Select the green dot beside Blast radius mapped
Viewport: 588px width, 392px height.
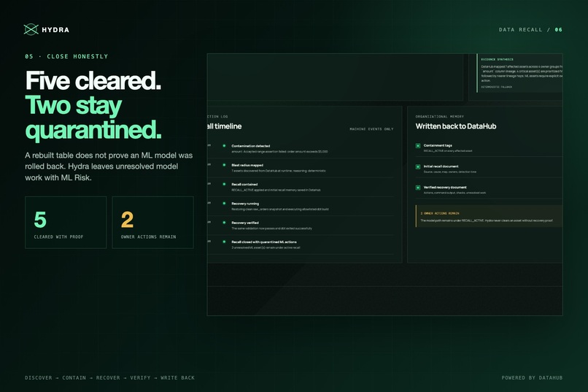click(224, 165)
